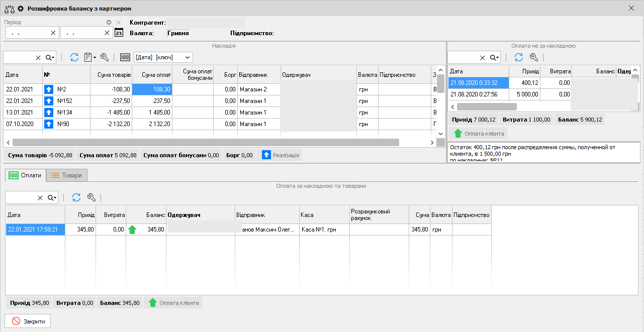Click the blue arrow icon for invoice №90
644x332 pixels.
[x=49, y=124]
